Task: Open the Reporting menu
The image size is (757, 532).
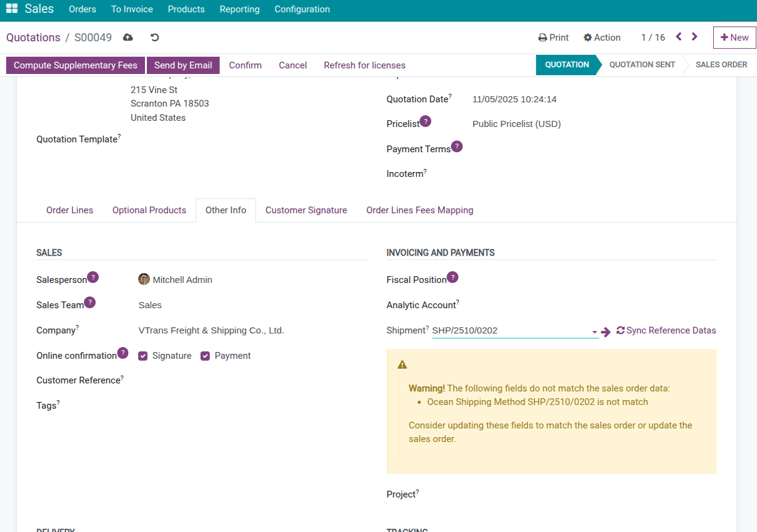Action: [x=239, y=9]
